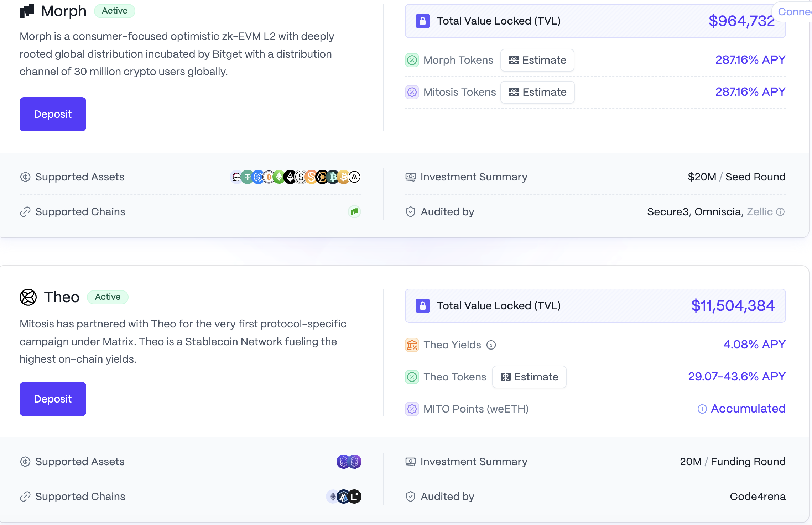The height and width of the screenshot is (525, 812).
Task: Open the info icon beside Accumulated
Action: coord(702,409)
